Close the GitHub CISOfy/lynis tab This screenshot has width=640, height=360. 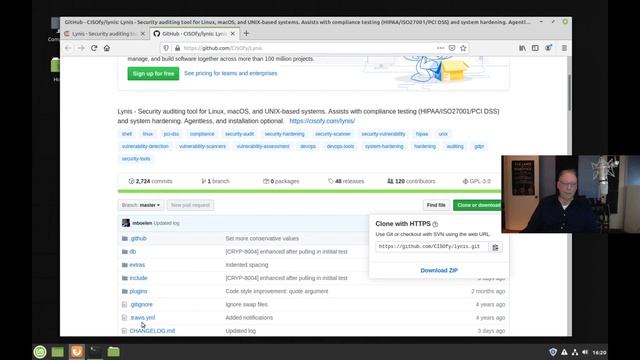(233, 34)
